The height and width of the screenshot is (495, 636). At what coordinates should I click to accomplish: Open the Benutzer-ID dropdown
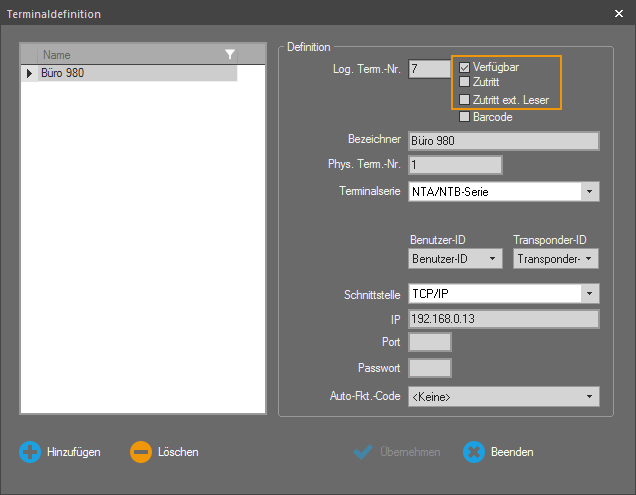492,259
